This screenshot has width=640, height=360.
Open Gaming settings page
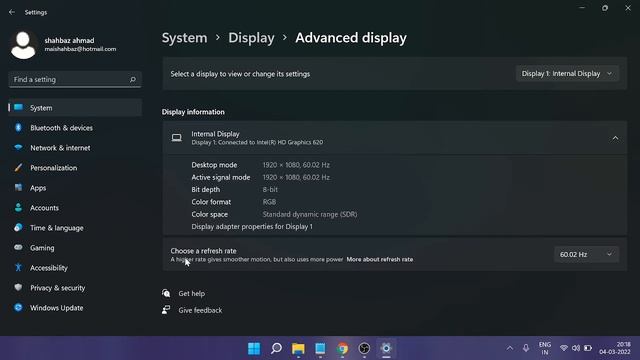(x=75, y=248)
